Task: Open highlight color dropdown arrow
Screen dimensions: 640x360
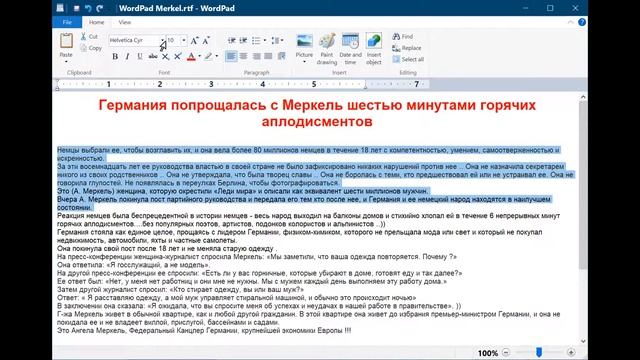Action: (217, 56)
